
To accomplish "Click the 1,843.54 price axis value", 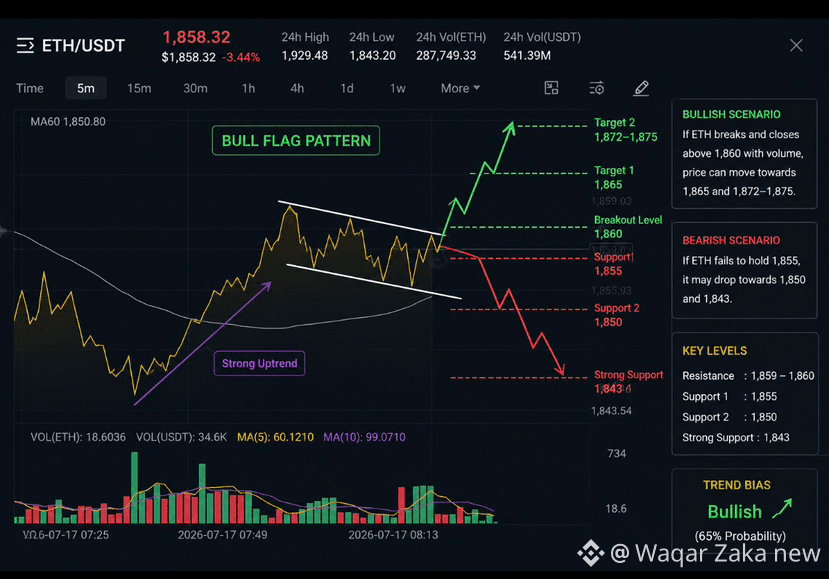I will (x=611, y=411).
